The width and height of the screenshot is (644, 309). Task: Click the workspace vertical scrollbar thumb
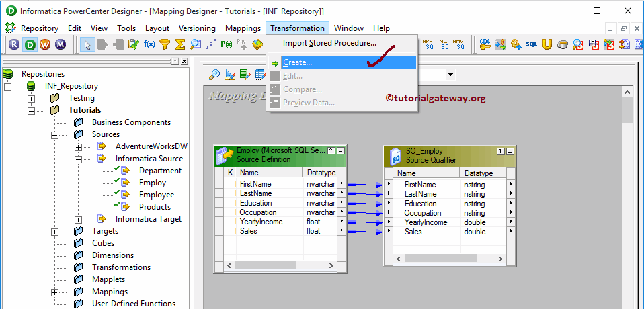click(627, 111)
